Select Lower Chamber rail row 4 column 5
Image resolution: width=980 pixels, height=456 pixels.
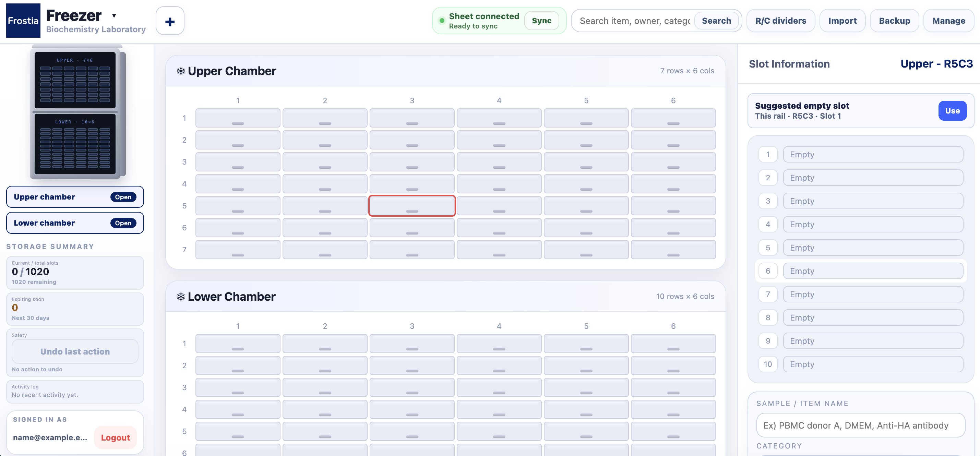tap(586, 409)
